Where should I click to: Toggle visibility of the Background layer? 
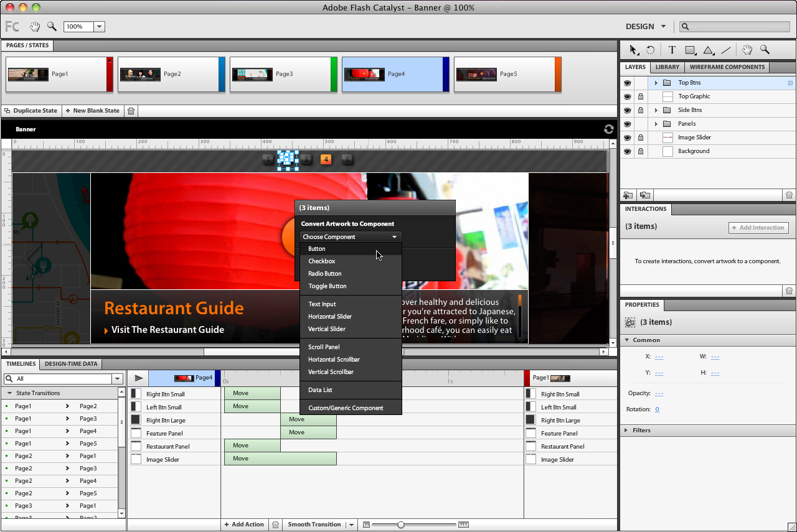[x=627, y=151]
